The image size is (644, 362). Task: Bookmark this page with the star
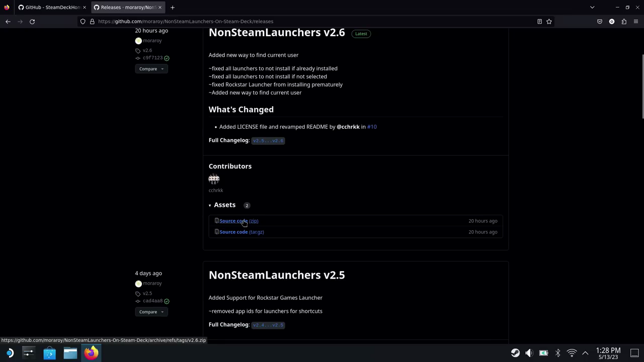click(x=549, y=22)
